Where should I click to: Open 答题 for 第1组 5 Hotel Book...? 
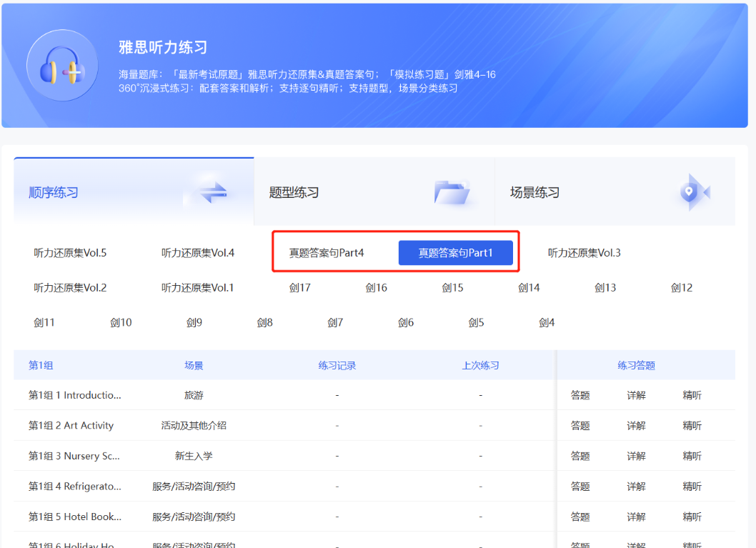(580, 517)
